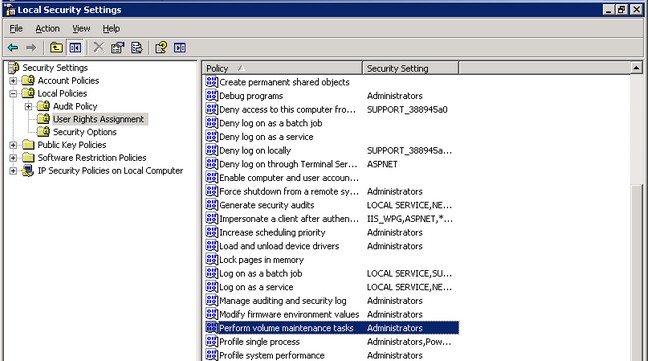Click the ASPNET security setting value

(x=382, y=164)
